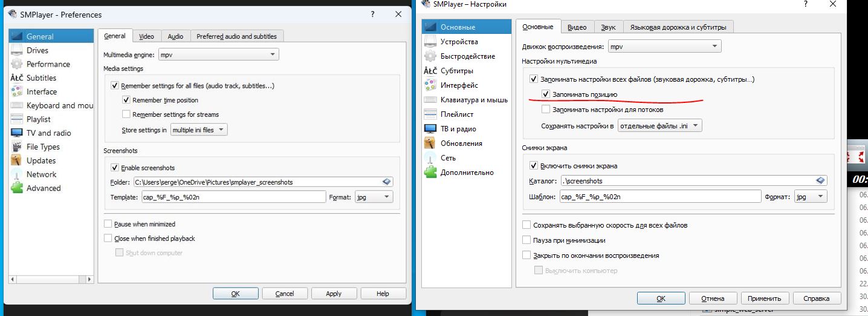Viewport: 868px width, 316px height.
Task: Open Multimedia engine mpv dropdown
Action: tap(218, 54)
